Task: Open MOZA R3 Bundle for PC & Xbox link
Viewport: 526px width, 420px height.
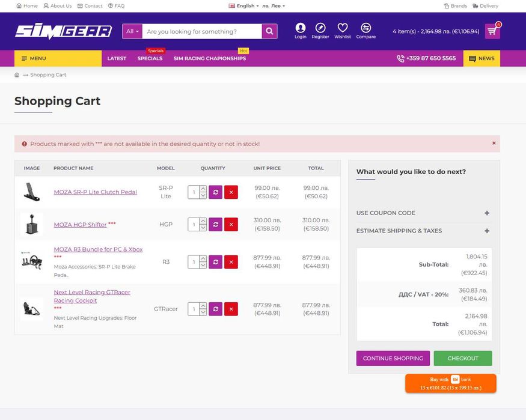Action: pos(99,249)
